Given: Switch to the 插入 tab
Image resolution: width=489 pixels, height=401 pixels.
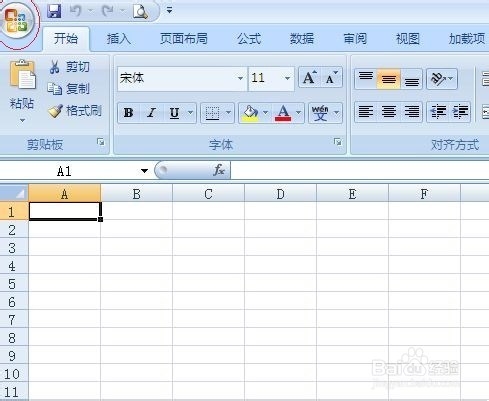Looking at the screenshot, I should click(x=119, y=39).
